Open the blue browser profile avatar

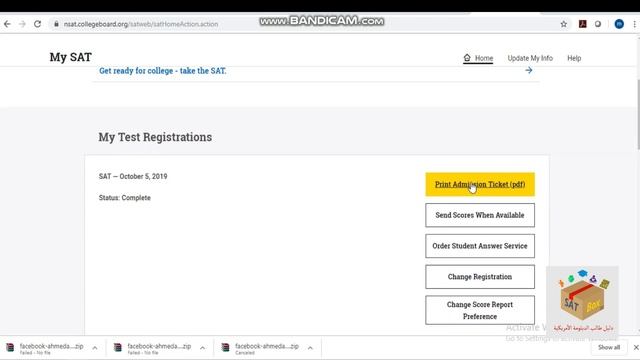[x=619, y=24]
